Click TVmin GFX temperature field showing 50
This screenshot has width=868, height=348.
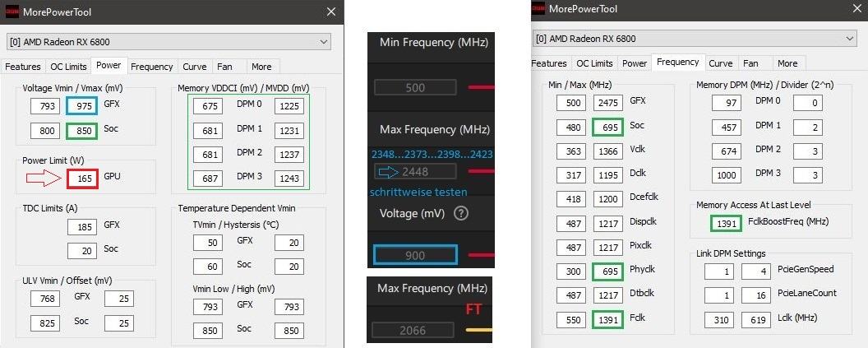point(208,243)
